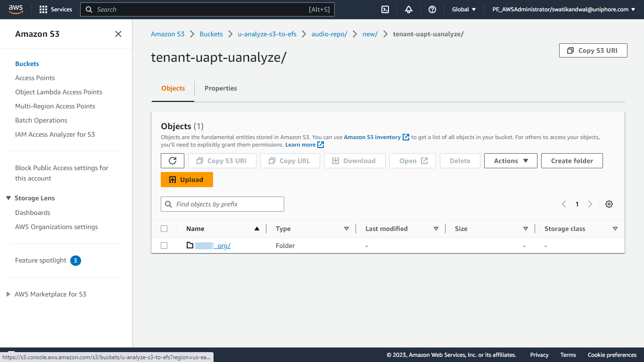Open the notifications bell

coord(409,9)
